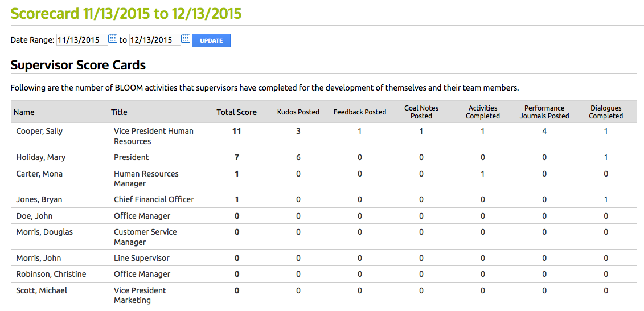Open the end date calendar picker icon
The image size is (644, 311).
[186, 39]
